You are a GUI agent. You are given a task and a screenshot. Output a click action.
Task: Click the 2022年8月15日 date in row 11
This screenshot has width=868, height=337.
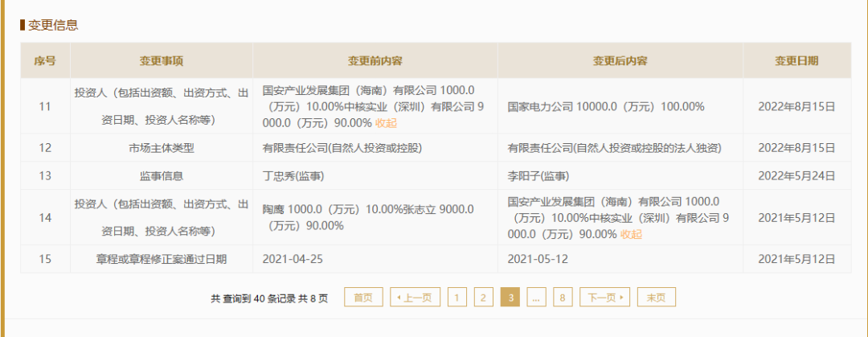click(796, 106)
